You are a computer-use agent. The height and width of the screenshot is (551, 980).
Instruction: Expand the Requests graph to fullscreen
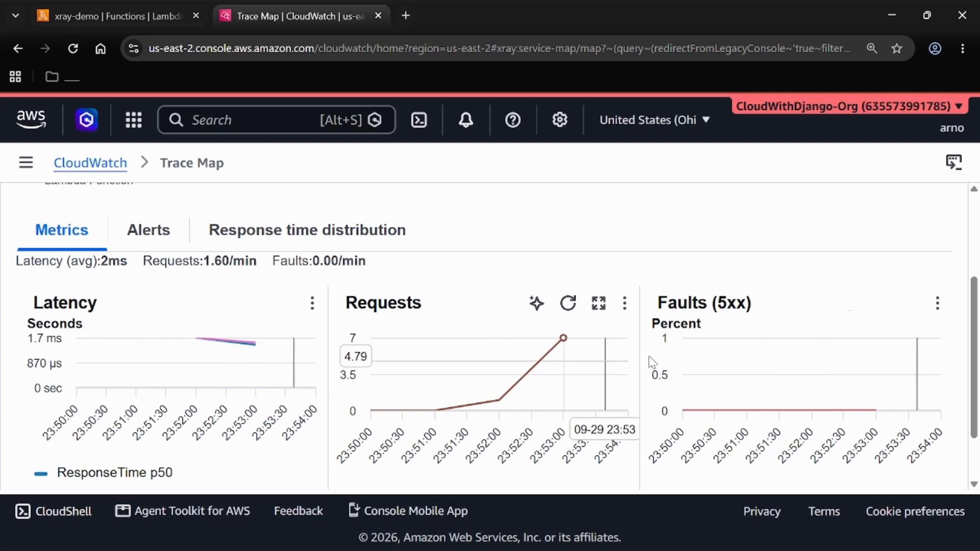click(599, 303)
